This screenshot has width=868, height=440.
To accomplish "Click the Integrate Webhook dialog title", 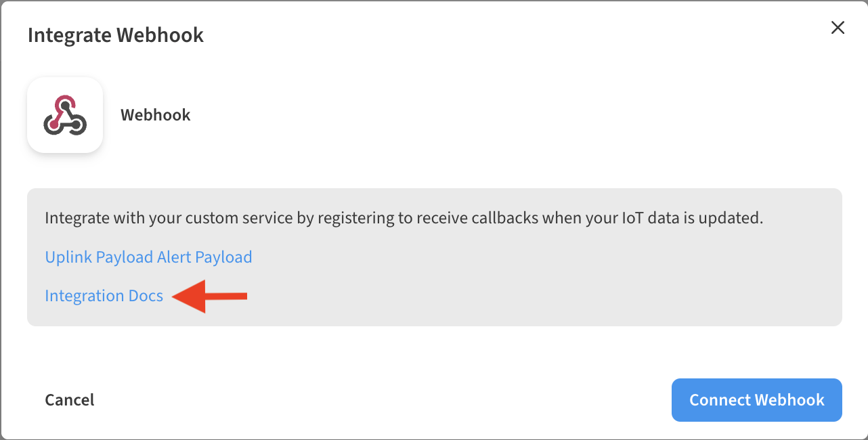I will pos(115,35).
